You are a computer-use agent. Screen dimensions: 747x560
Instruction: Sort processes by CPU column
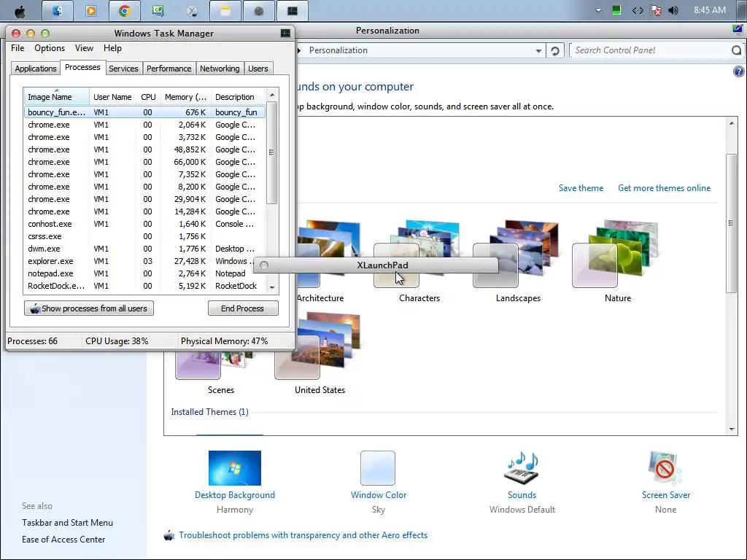pos(148,97)
